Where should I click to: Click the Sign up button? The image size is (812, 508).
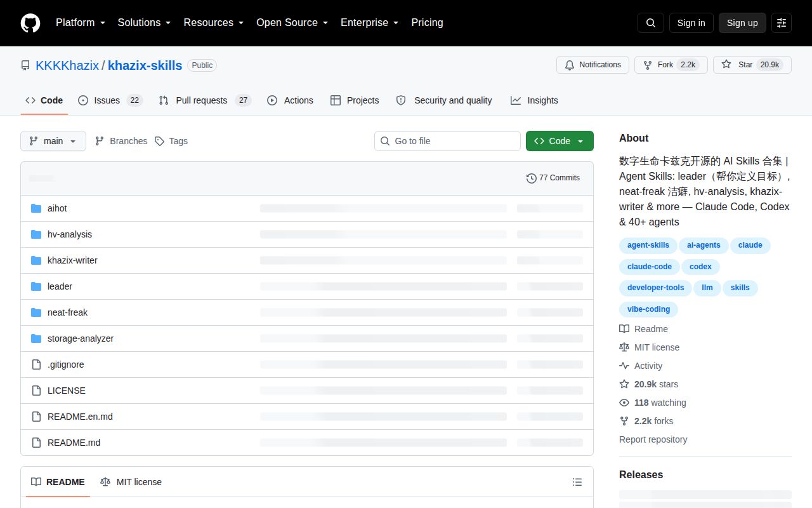[742, 23]
